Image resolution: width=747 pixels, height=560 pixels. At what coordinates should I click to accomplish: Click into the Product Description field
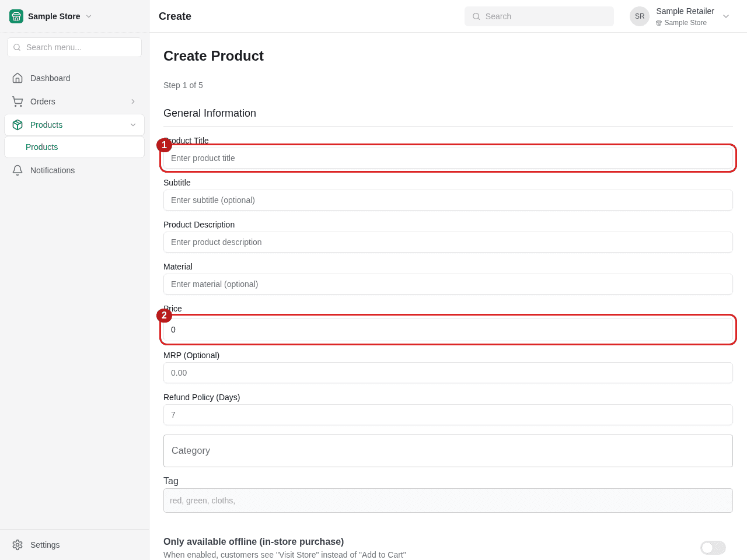coord(448,242)
